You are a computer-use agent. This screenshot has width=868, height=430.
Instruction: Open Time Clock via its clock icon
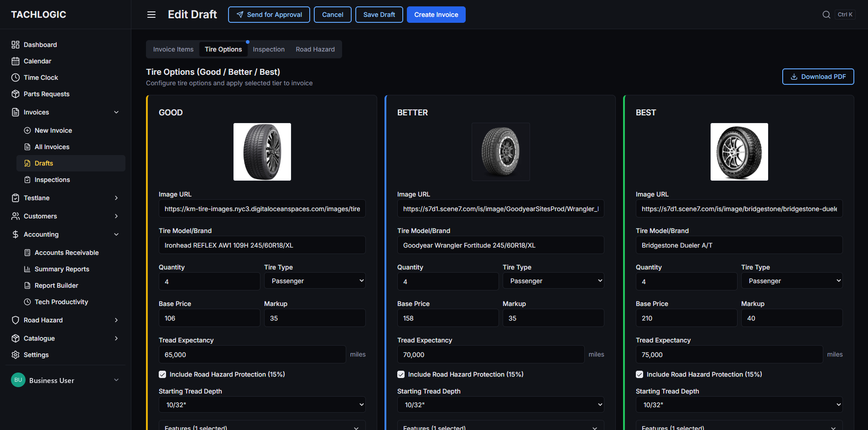(16, 78)
